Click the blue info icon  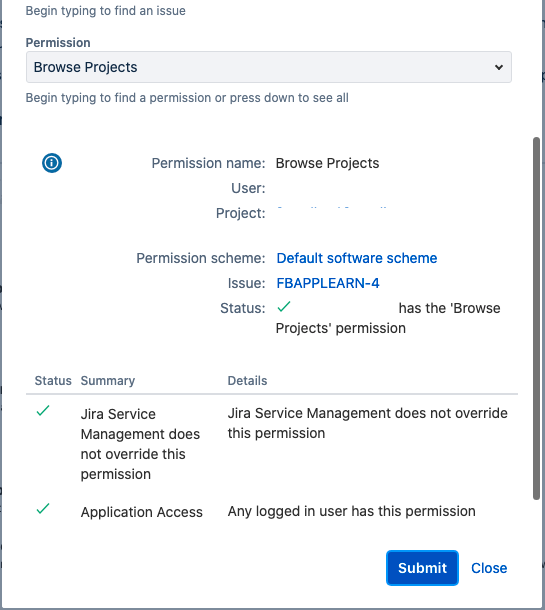[x=52, y=163]
